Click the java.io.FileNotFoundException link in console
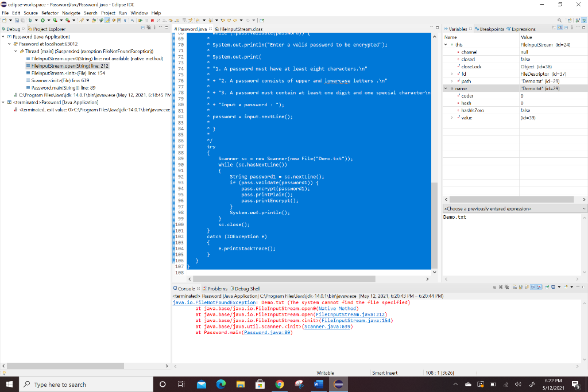The height and width of the screenshot is (392, 588). 214,302
